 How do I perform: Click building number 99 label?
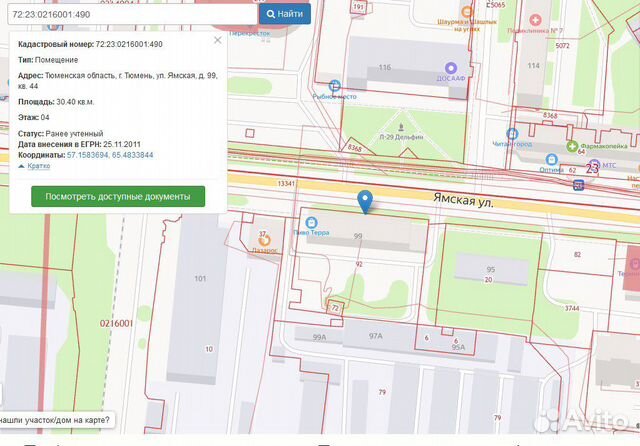(x=358, y=236)
